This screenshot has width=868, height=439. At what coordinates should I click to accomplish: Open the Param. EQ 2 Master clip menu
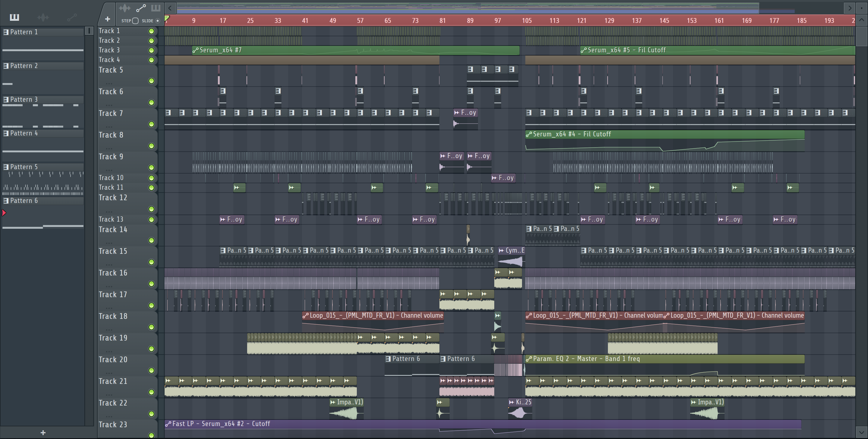(x=529, y=359)
